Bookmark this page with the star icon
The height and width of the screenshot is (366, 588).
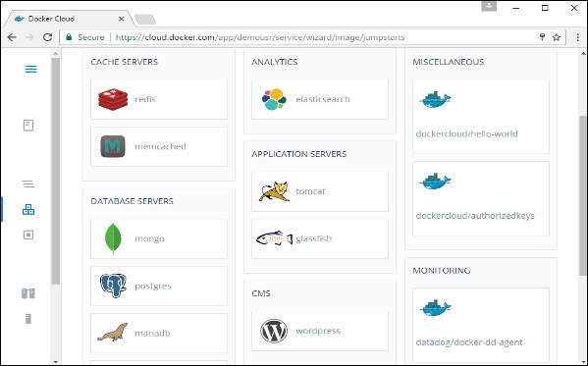pyautogui.click(x=557, y=37)
